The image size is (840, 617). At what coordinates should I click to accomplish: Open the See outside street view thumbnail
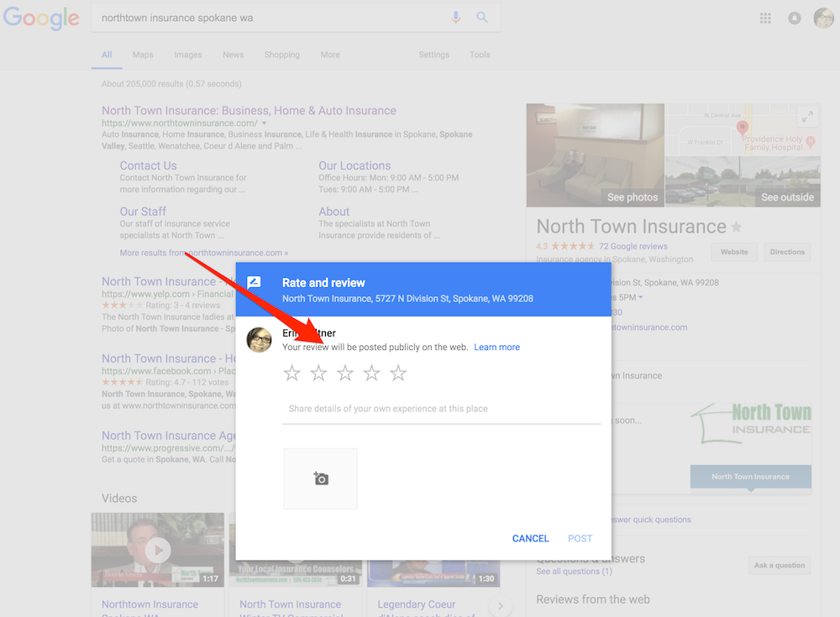click(743, 181)
